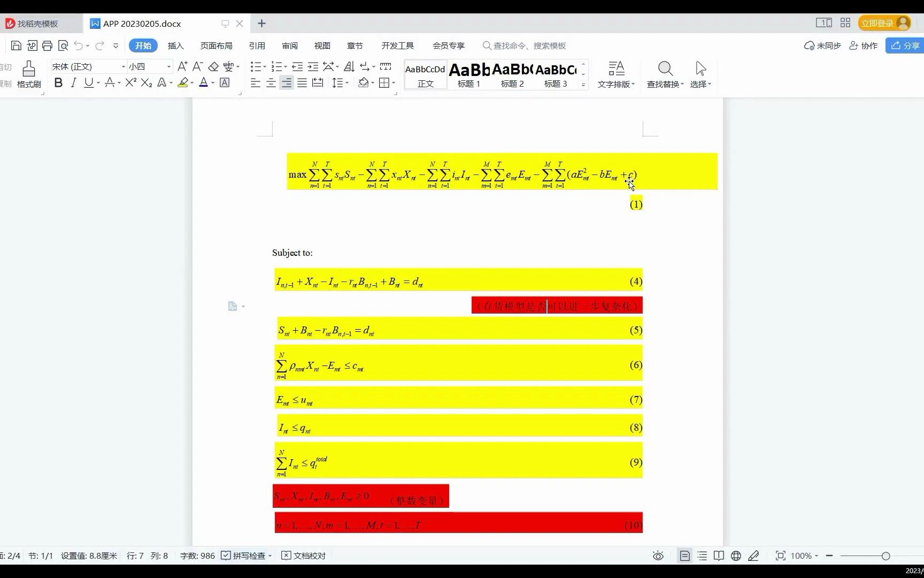This screenshot has width=924, height=578.
Task: Toggle page view layout in status bar
Action: coord(684,556)
